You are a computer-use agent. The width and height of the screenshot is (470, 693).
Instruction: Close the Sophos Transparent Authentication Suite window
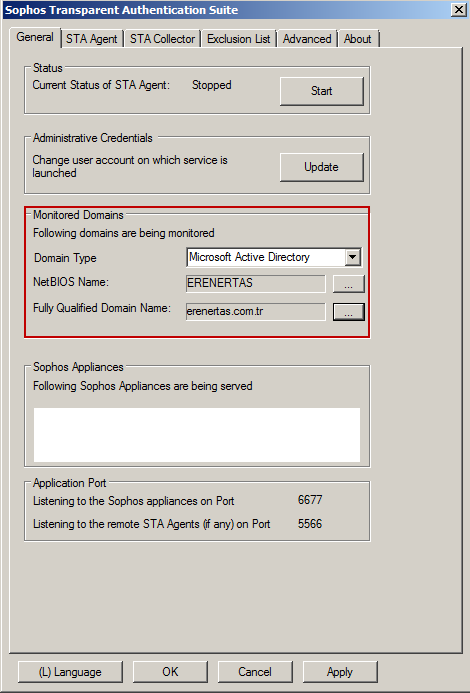click(x=459, y=10)
